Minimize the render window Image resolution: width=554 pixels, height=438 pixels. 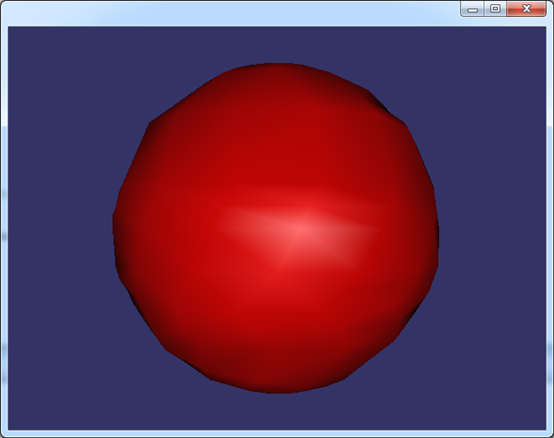[472, 8]
